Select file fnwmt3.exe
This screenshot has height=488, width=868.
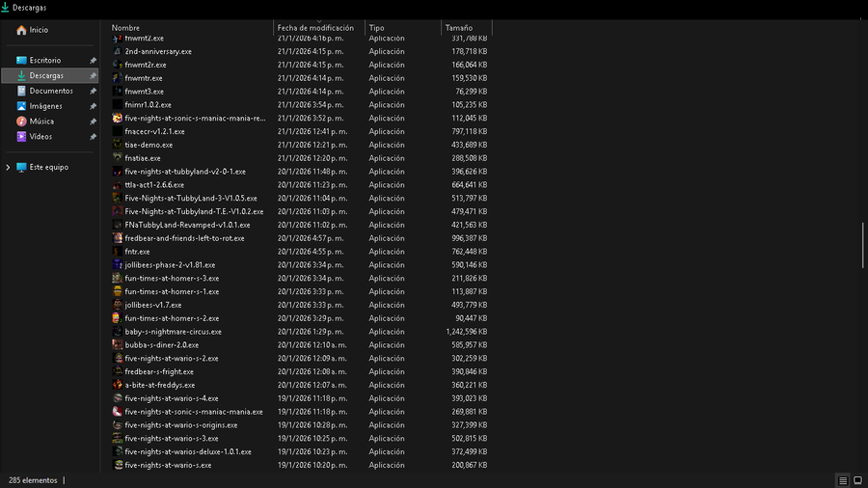point(144,92)
